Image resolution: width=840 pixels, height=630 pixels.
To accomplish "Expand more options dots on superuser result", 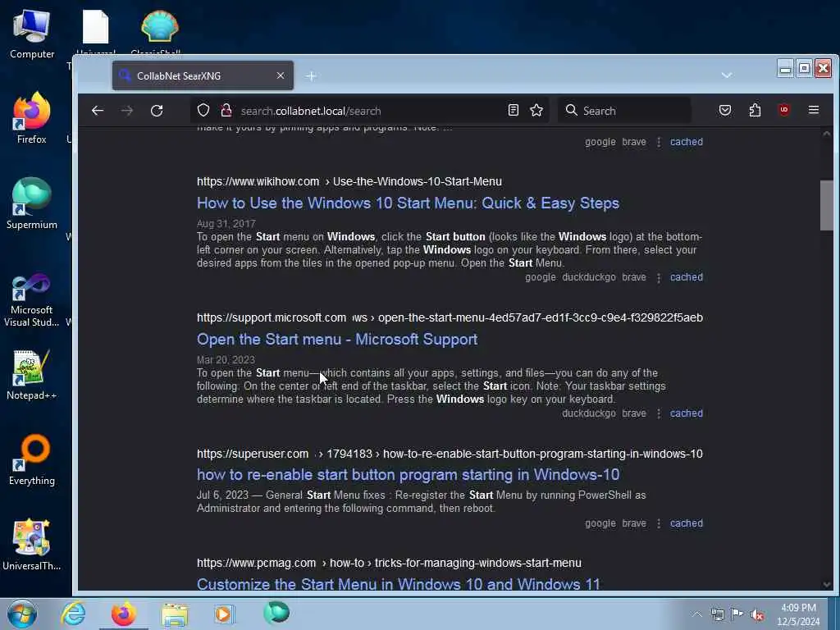I will pos(659,523).
